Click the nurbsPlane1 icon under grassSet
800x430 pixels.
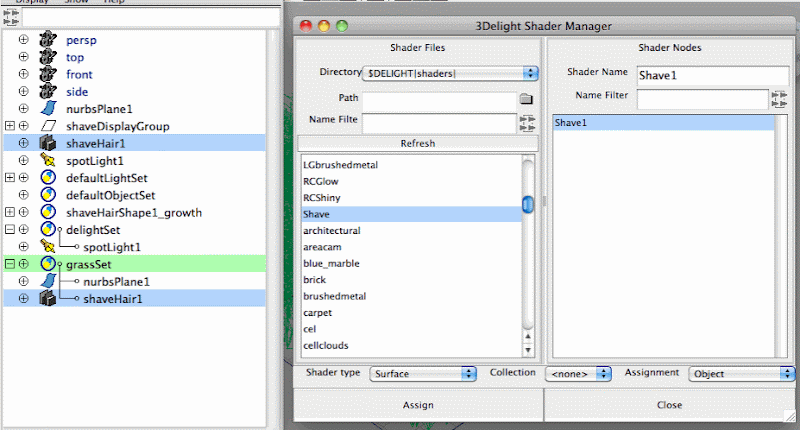tap(48, 281)
